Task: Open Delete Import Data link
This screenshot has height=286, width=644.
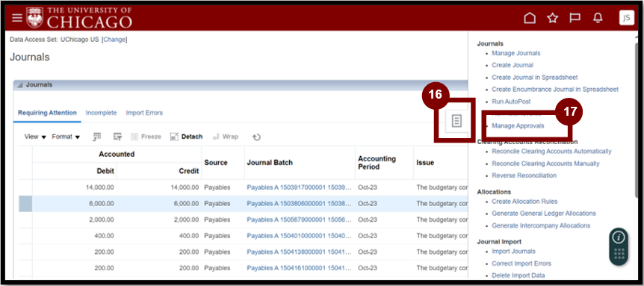Action: tap(518, 276)
